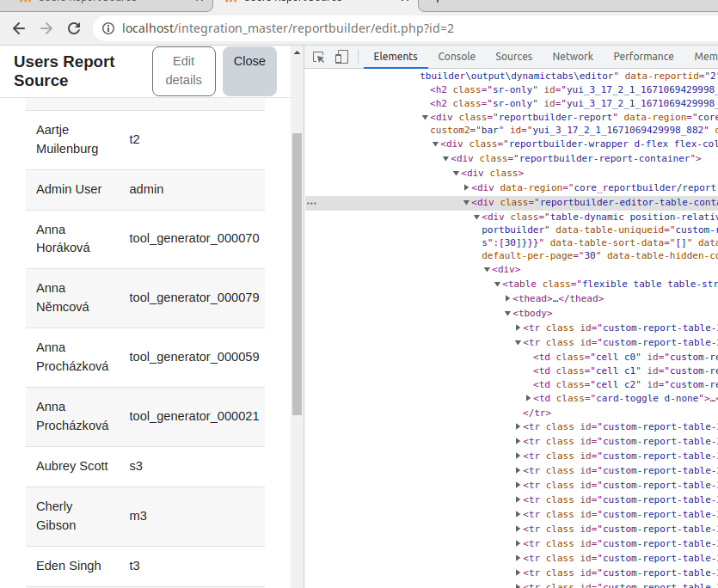Open the Performance tab
The image size is (718, 588).
tap(643, 57)
